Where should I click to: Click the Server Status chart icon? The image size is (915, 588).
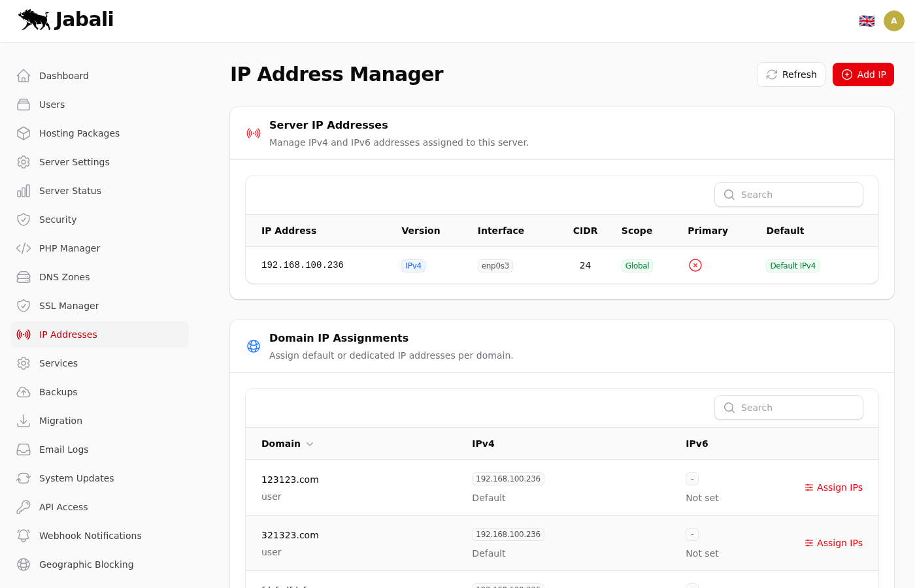point(24,191)
